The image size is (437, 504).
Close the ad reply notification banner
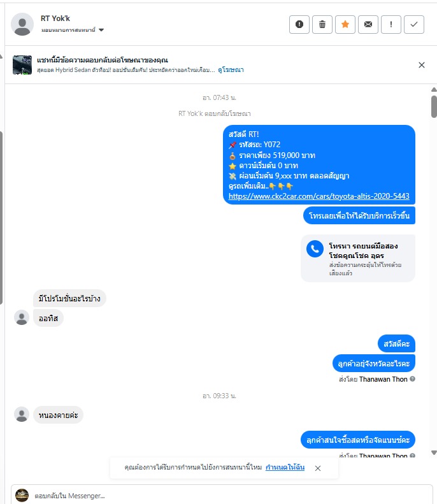422,65
